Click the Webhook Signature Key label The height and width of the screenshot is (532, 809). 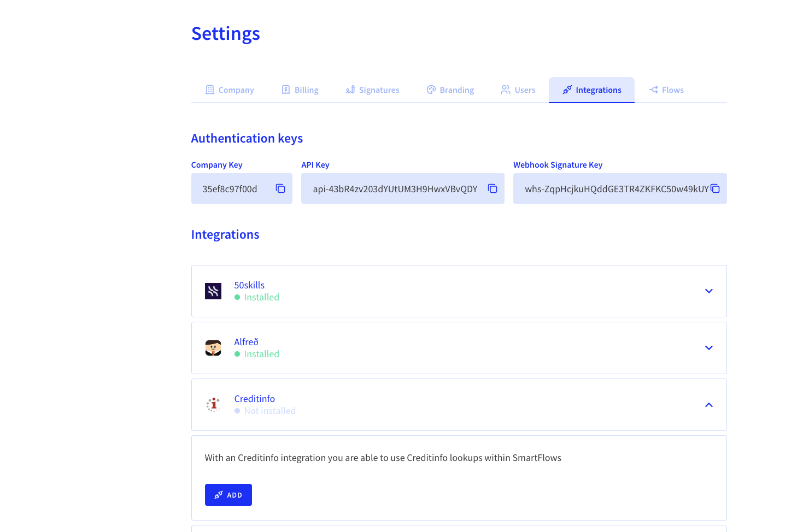click(x=558, y=164)
